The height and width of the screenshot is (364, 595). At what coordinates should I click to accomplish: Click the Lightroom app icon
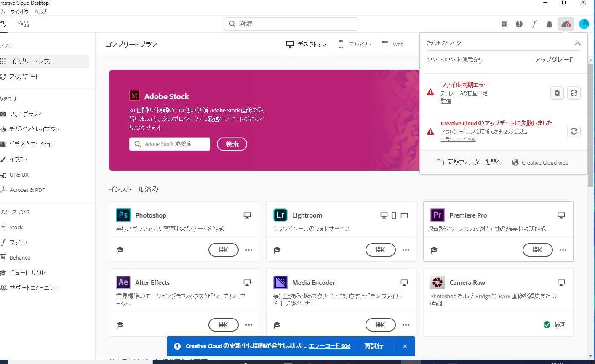280,215
